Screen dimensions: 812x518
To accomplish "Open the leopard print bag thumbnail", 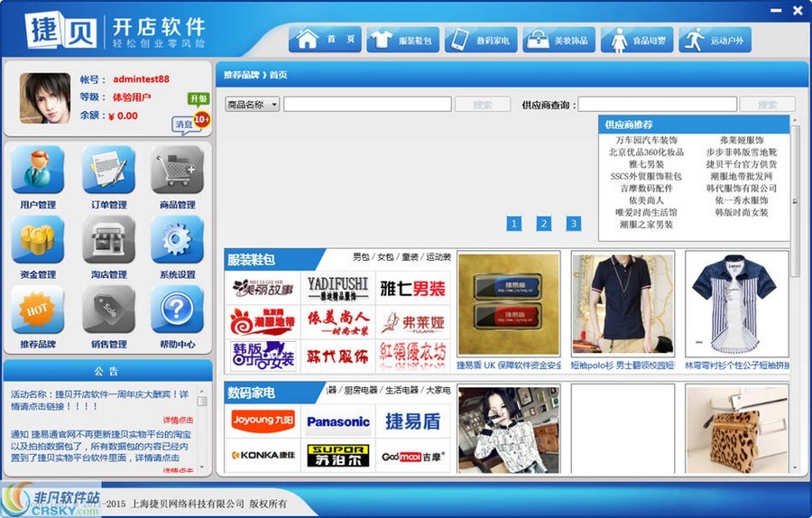I will 737,429.
